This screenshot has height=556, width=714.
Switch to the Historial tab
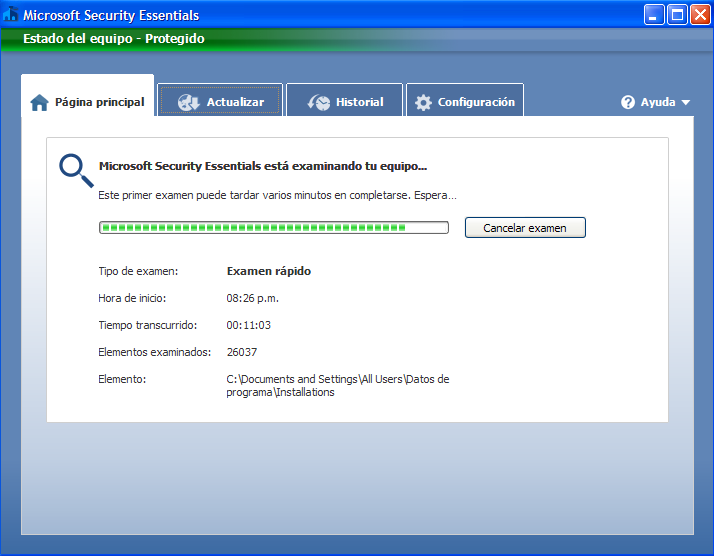coord(345,100)
